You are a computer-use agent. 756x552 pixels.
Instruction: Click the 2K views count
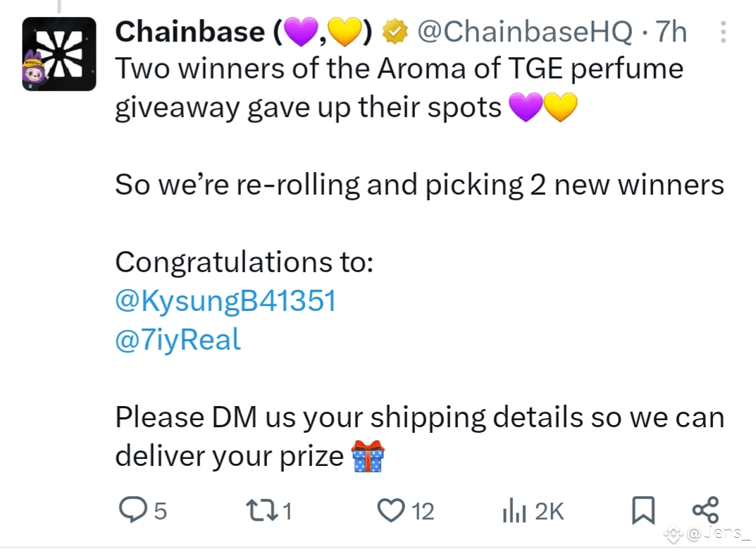click(549, 512)
